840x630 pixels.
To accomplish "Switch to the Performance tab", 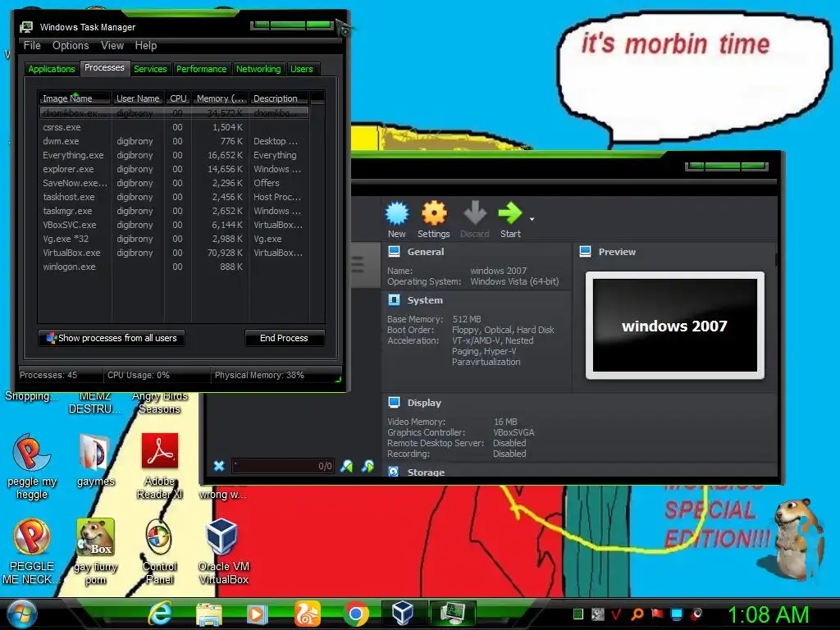I will [x=202, y=69].
